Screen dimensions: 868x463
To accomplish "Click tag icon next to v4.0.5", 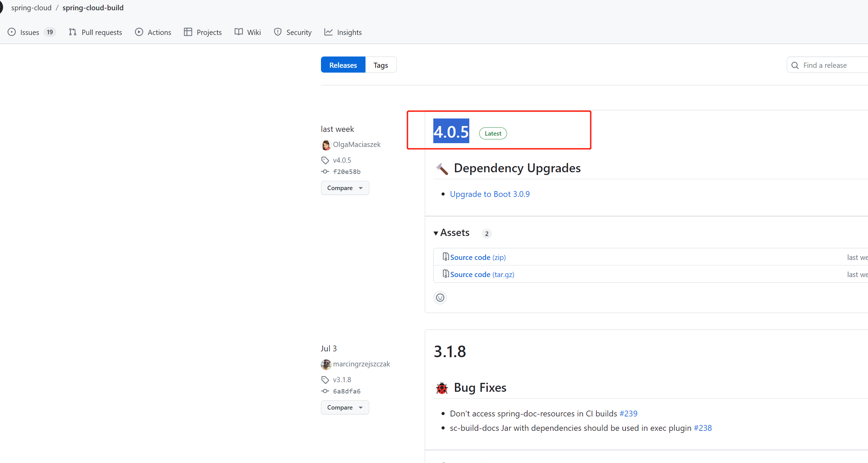I will [325, 160].
